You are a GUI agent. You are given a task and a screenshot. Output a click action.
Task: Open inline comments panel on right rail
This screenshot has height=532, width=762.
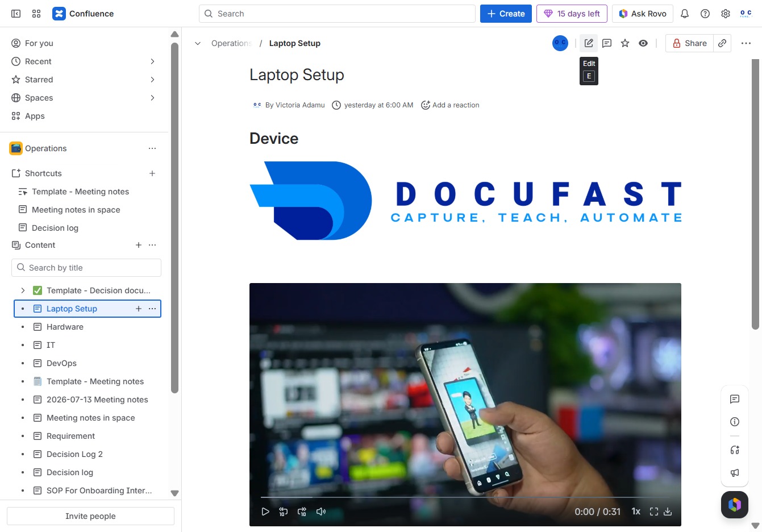pos(735,399)
